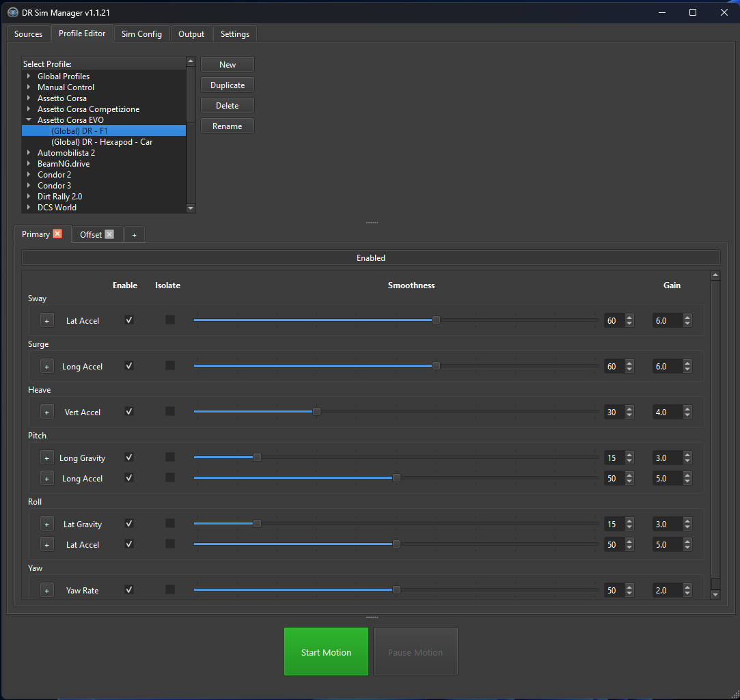740x700 pixels.
Task: Increase Sway Lat Accel smoothness with up arrow
Action: point(629,318)
